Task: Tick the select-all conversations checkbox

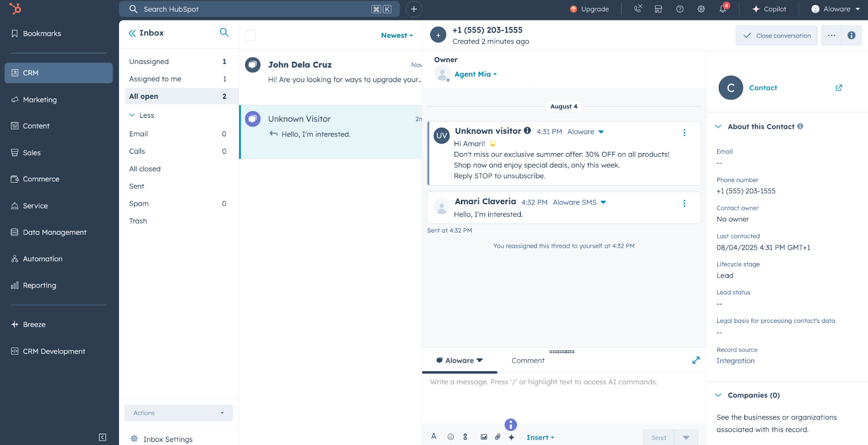Action: pyautogui.click(x=251, y=35)
